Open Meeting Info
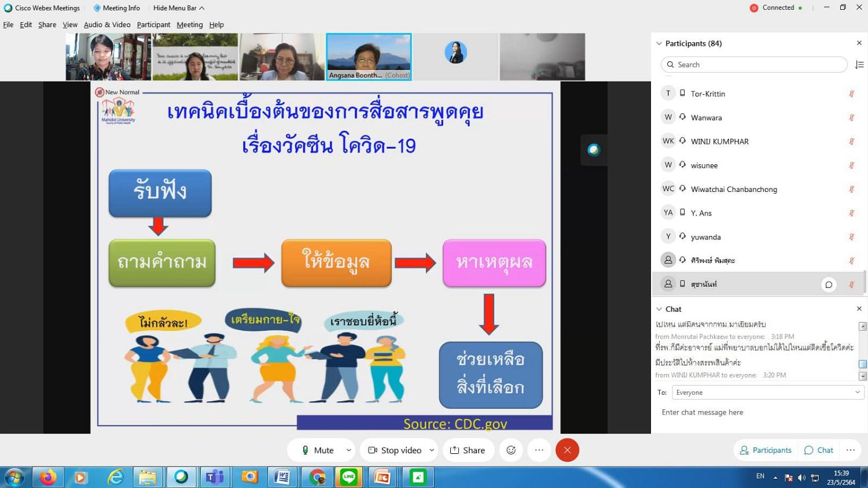868x488 pixels. 117,8
